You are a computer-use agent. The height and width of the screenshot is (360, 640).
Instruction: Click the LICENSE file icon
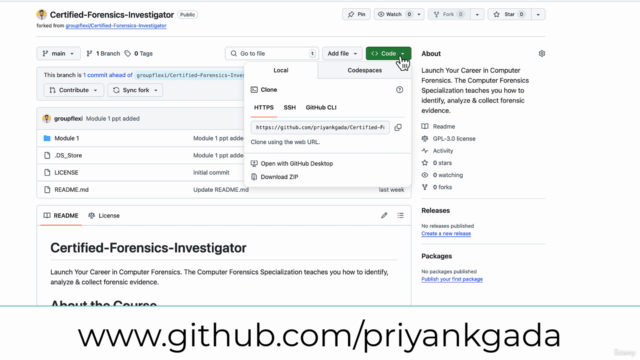(47, 173)
